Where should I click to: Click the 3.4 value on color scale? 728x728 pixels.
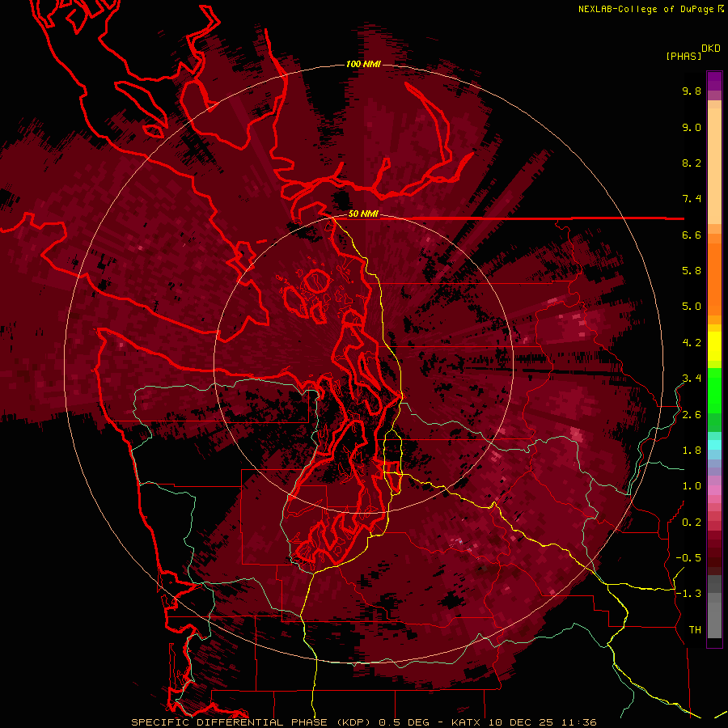click(x=692, y=379)
